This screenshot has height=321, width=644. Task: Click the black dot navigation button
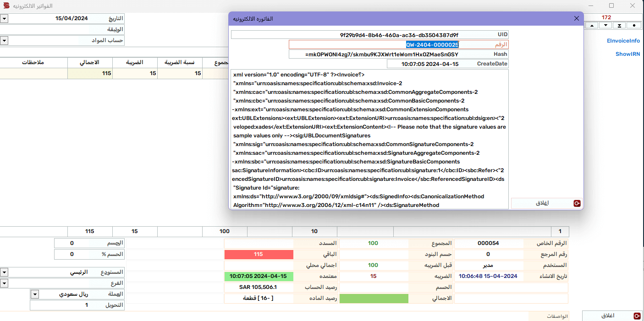[634, 25]
